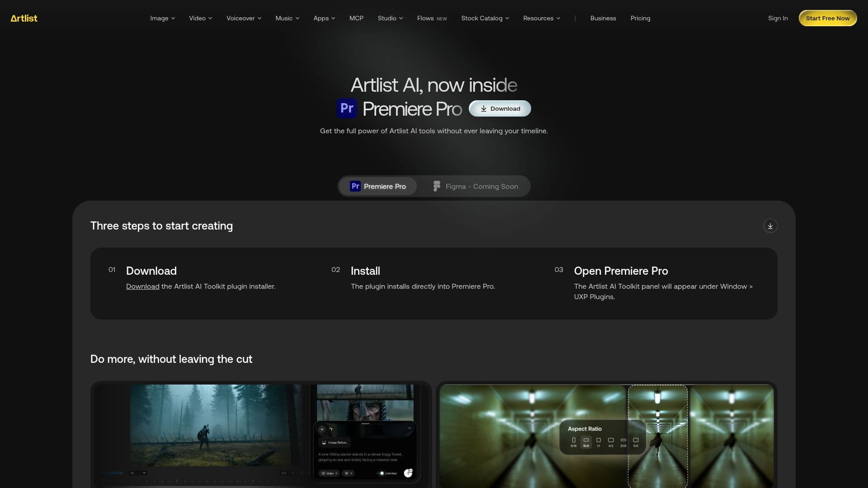
Task: Click the Viking warrior prompt text
Action: (360, 457)
